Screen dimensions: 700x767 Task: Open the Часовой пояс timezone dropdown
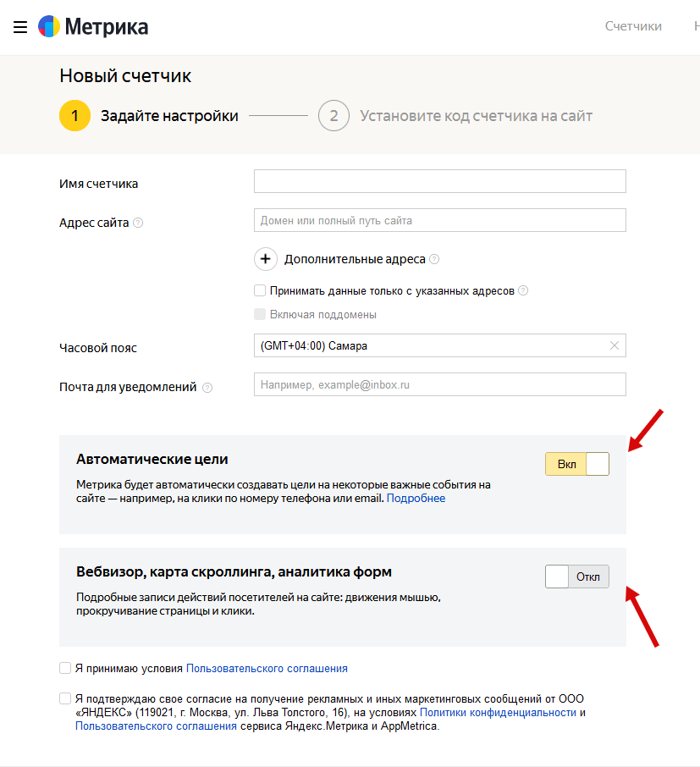pyautogui.click(x=427, y=345)
